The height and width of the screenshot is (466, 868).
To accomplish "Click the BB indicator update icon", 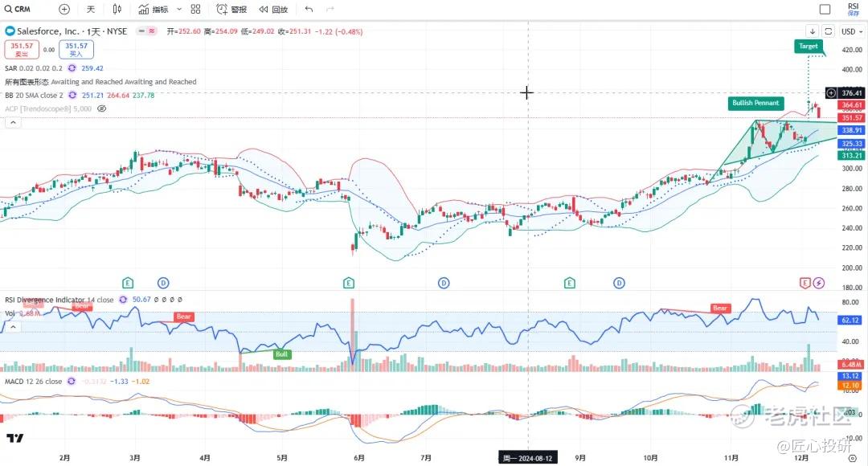I will [72, 95].
